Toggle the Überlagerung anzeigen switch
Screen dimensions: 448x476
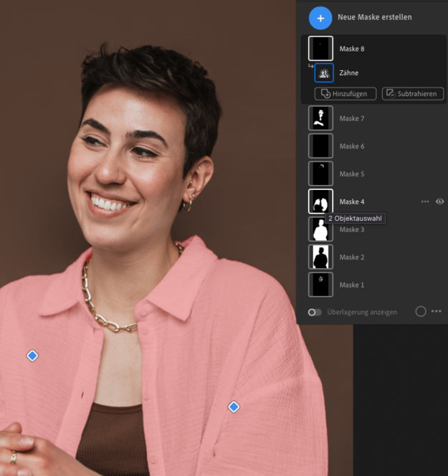coord(315,312)
